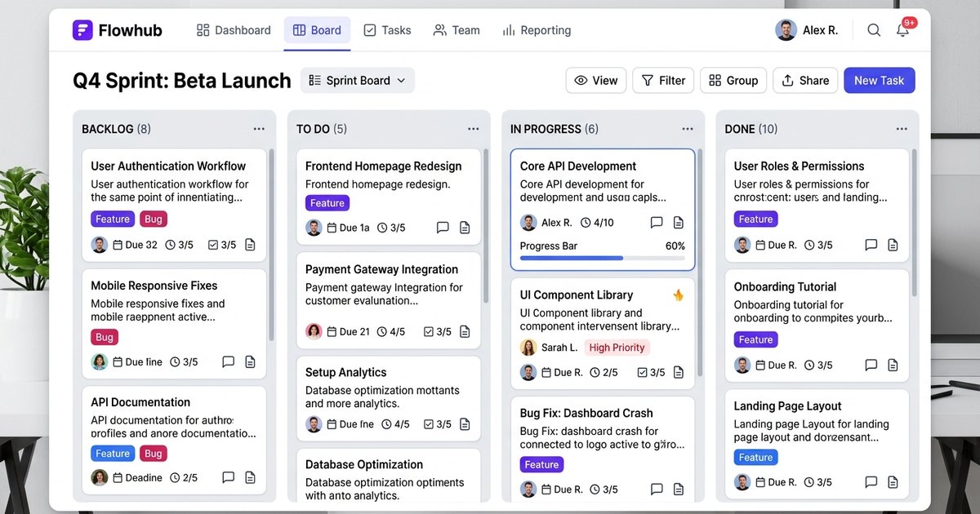Open Done column more options menu
Screen dimensions: 980x514
pyautogui.click(x=902, y=129)
